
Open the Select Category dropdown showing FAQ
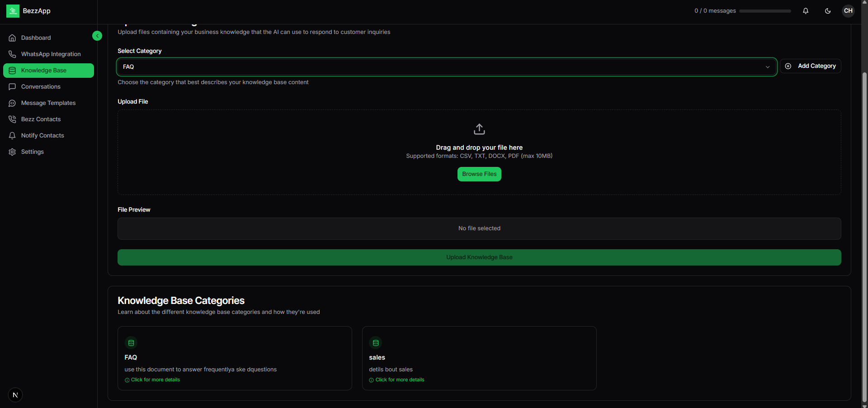coord(447,67)
